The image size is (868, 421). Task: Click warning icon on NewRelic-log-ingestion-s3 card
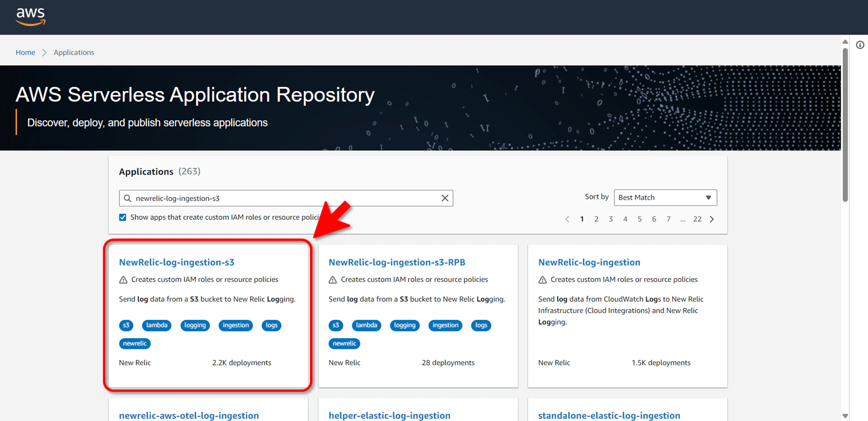(x=123, y=280)
